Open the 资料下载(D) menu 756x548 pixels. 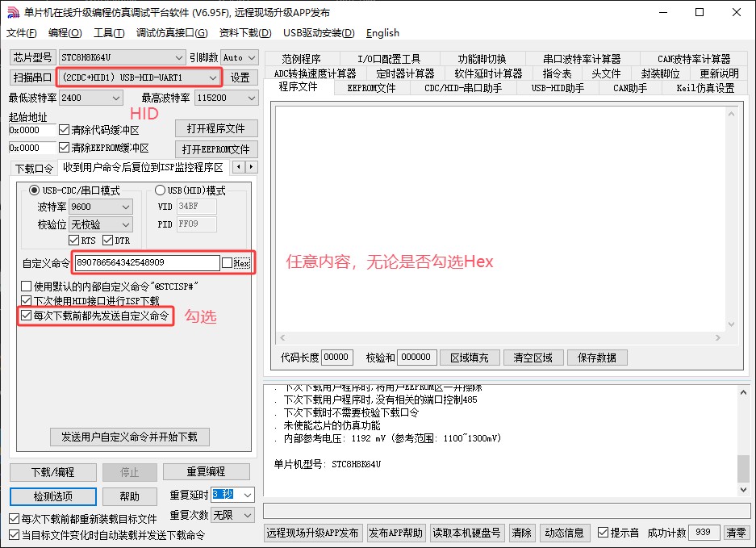[245, 33]
